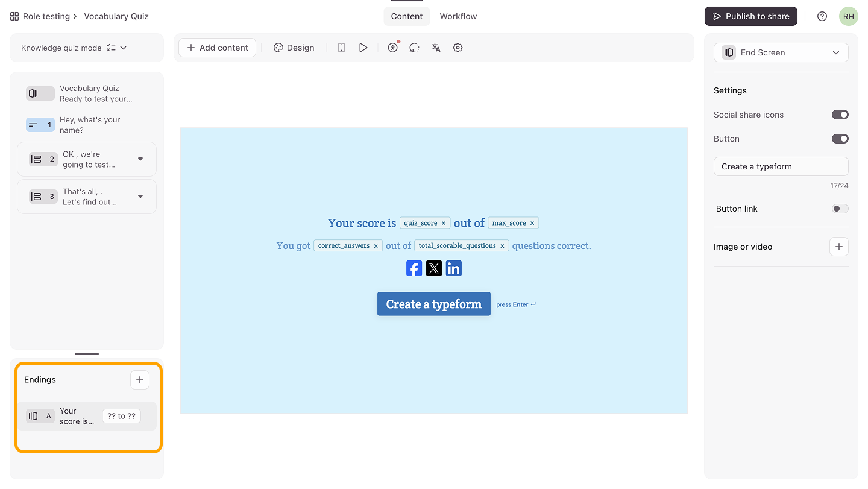The width and height of the screenshot is (868, 489).
Task: Toggle Social share icons switch
Action: [x=840, y=115]
